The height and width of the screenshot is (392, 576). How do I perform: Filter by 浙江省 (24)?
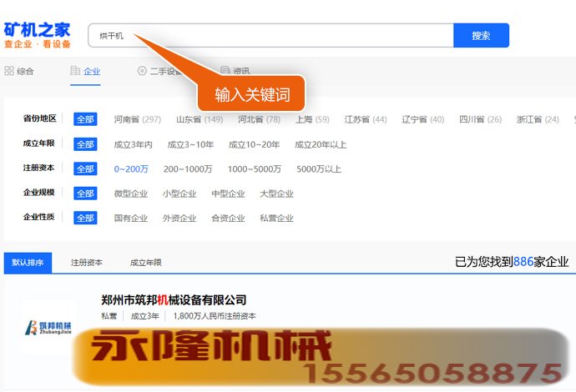point(538,119)
